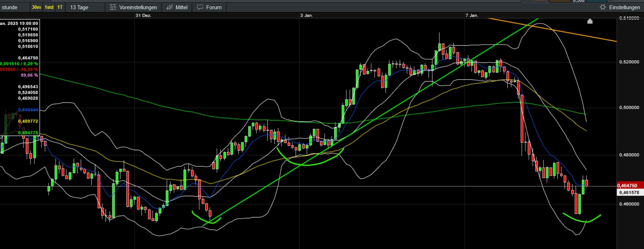The height and width of the screenshot is (249, 644).
Task: Click the 31 Dez. date label
Action: coord(143,16)
